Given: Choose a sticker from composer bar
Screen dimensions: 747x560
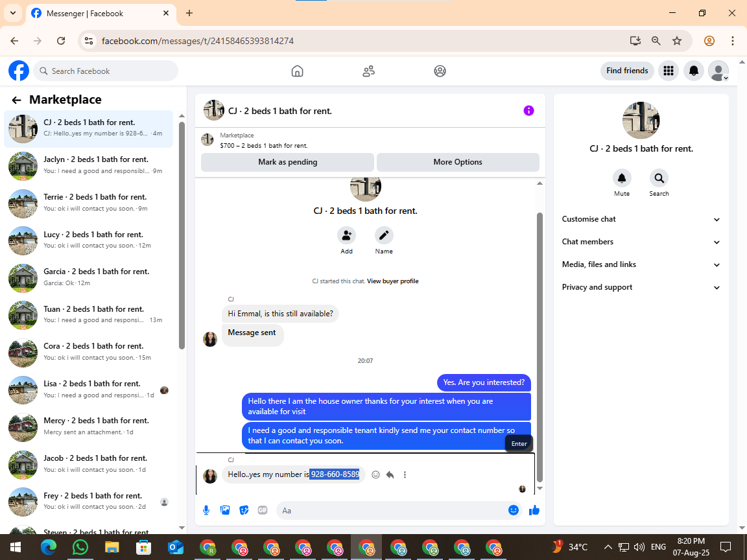Looking at the screenshot, I should [244, 511].
